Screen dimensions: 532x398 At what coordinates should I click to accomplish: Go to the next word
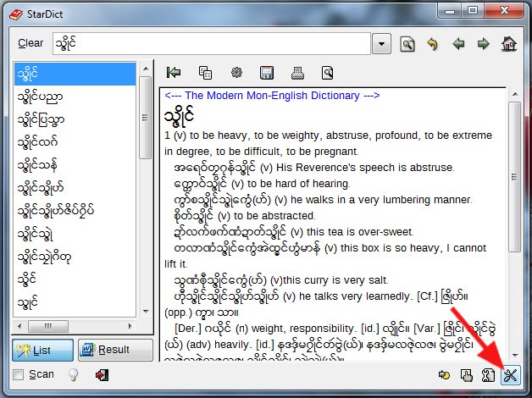point(483,43)
